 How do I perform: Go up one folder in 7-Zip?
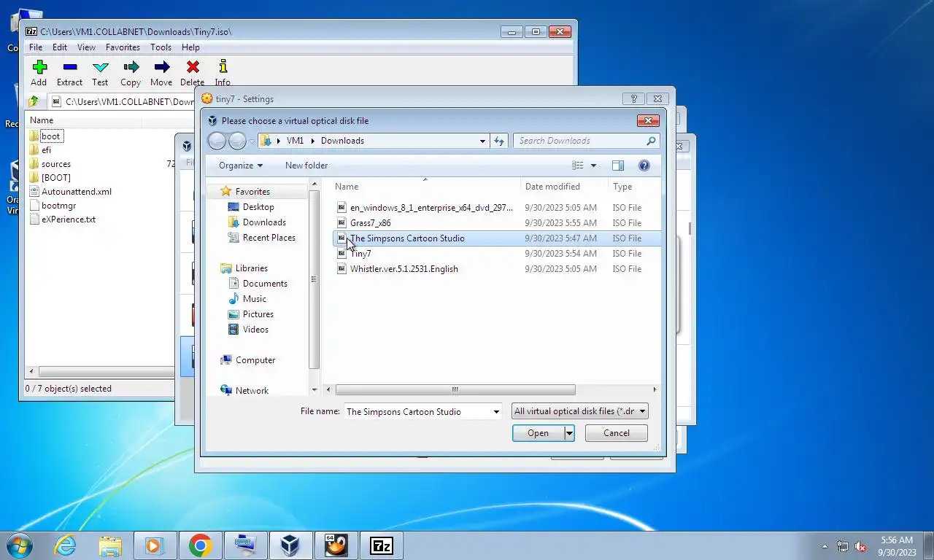coord(34,101)
